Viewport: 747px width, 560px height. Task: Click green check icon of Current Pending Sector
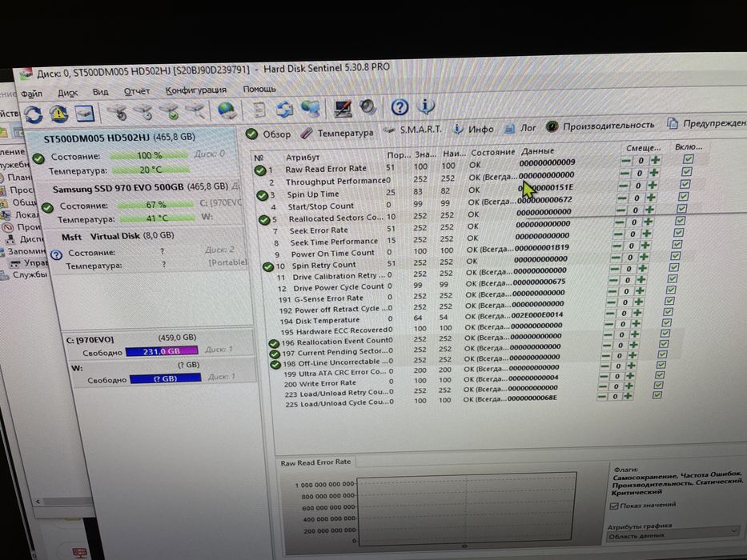coord(275,354)
